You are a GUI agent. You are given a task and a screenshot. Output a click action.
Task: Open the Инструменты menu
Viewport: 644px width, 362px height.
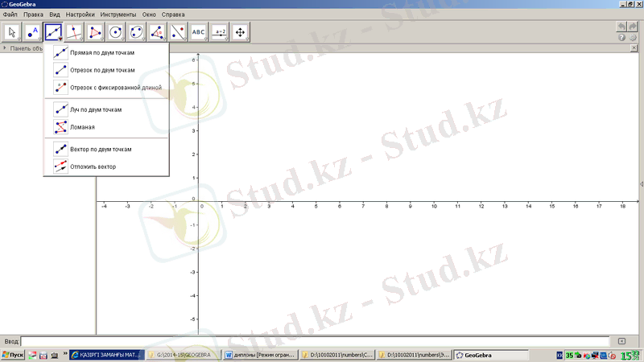[x=118, y=14]
